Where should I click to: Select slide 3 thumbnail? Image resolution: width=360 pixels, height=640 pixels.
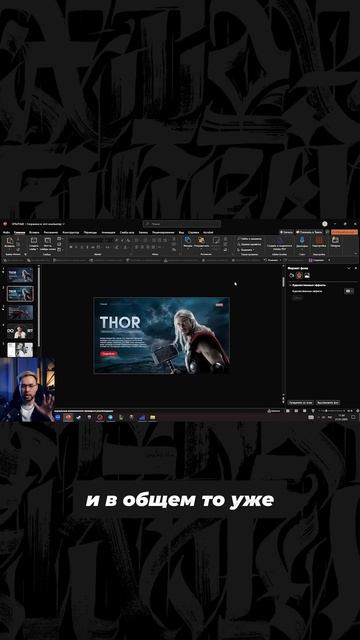point(20,313)
